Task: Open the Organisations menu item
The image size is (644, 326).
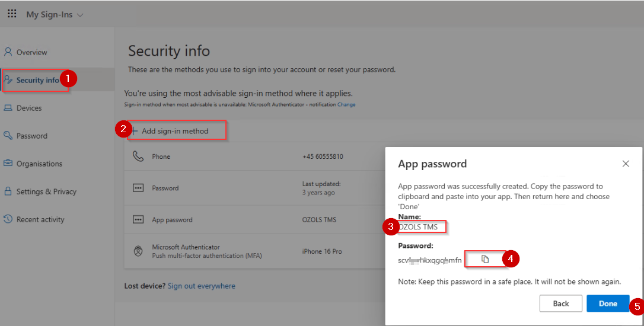Action: point(39,164)
